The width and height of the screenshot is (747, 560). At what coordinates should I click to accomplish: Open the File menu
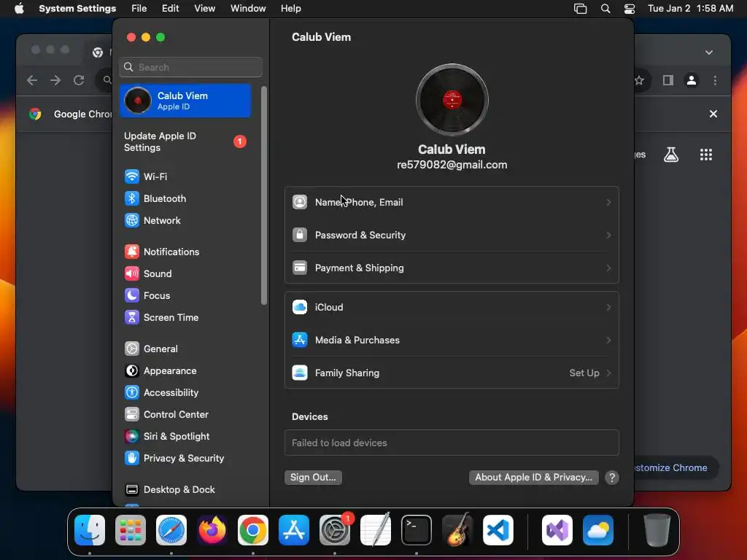tap(139, 9)
